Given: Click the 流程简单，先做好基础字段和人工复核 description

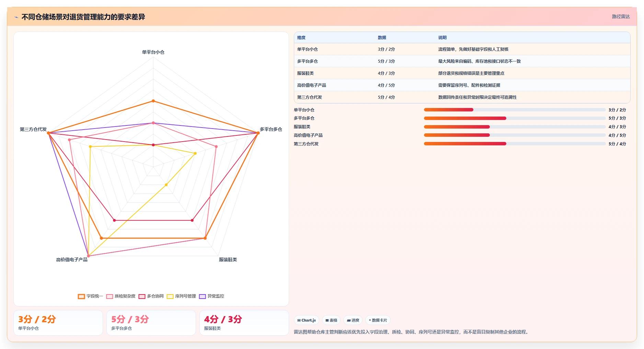Looking at the screenshot, I should tap(473, 49).
